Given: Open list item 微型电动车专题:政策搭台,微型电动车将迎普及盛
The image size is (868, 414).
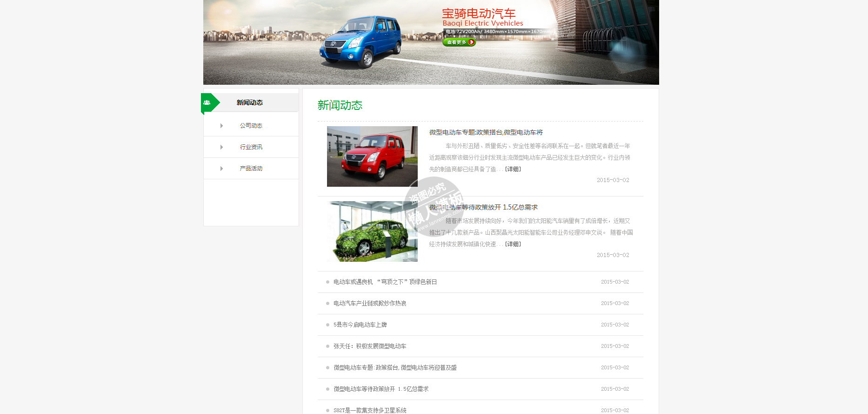Looking at the screenshot, I should [x=395, y=367].
